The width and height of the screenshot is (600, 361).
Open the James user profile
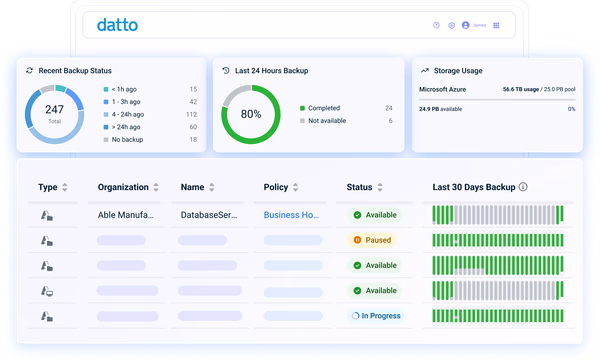[x=474, y=25]
